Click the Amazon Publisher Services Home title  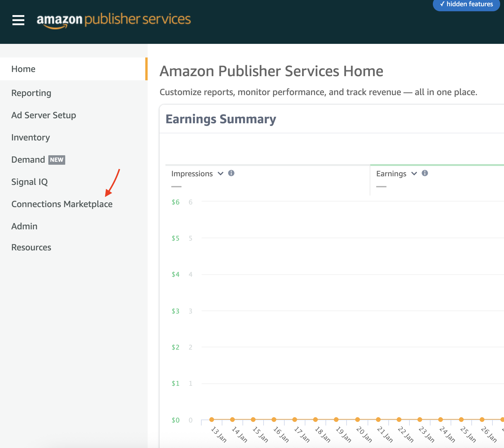(271, 71)
